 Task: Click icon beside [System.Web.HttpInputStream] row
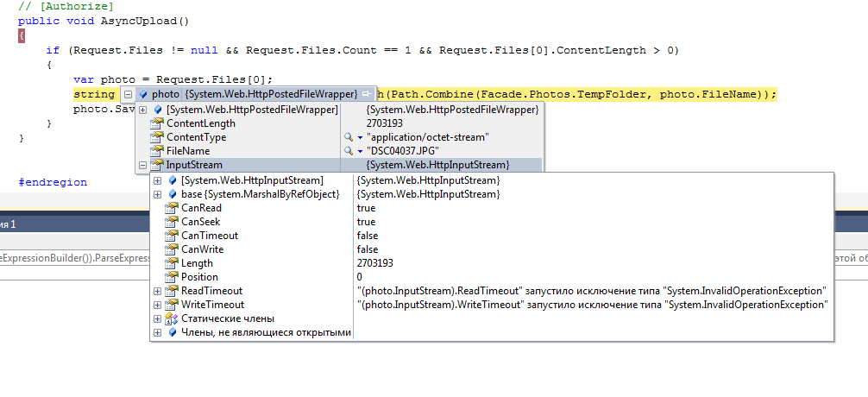(173, 180)
